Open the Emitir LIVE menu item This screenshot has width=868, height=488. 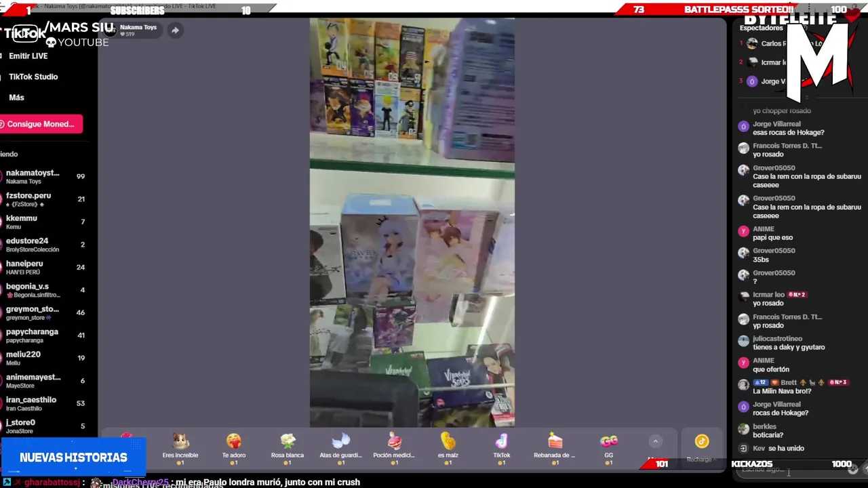click(x=28, y=56)
